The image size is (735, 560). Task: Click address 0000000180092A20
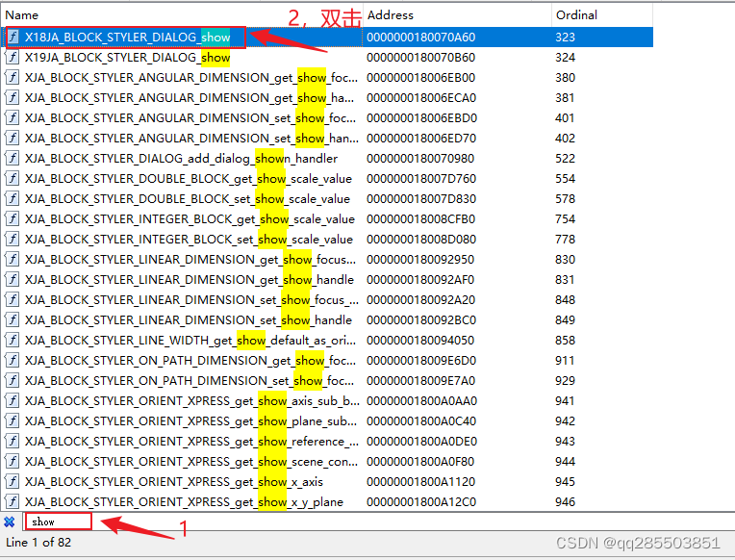pos(421,299)
